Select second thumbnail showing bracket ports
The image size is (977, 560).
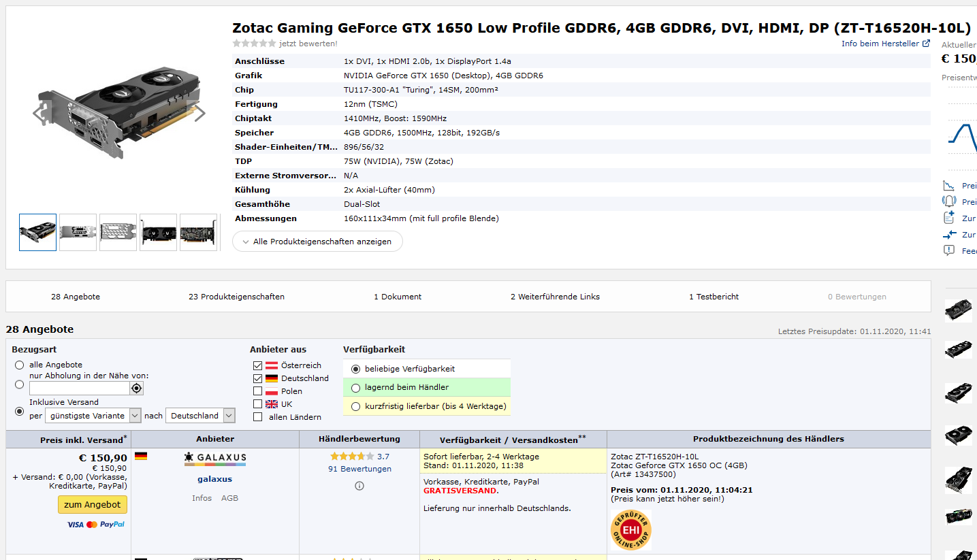coord(78,232)
